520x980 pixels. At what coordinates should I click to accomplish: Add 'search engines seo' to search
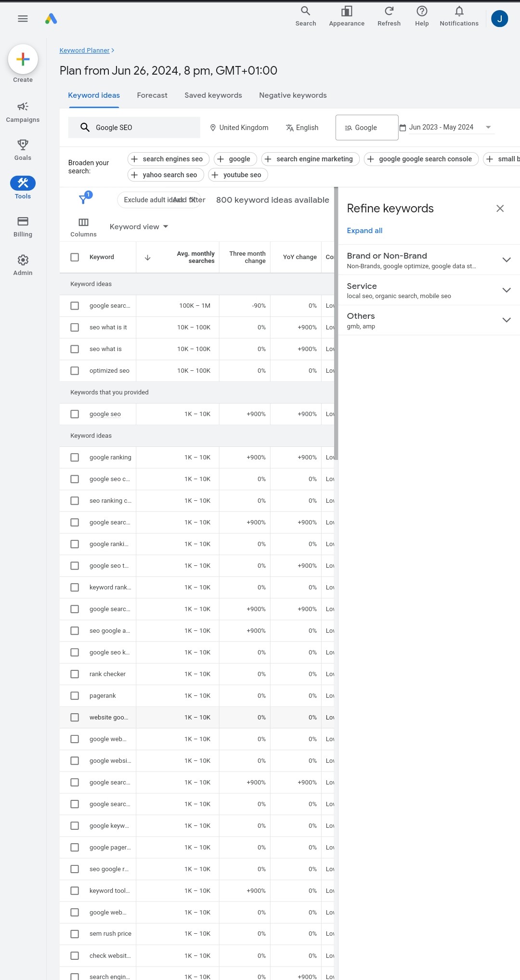(x=169, y=159)
